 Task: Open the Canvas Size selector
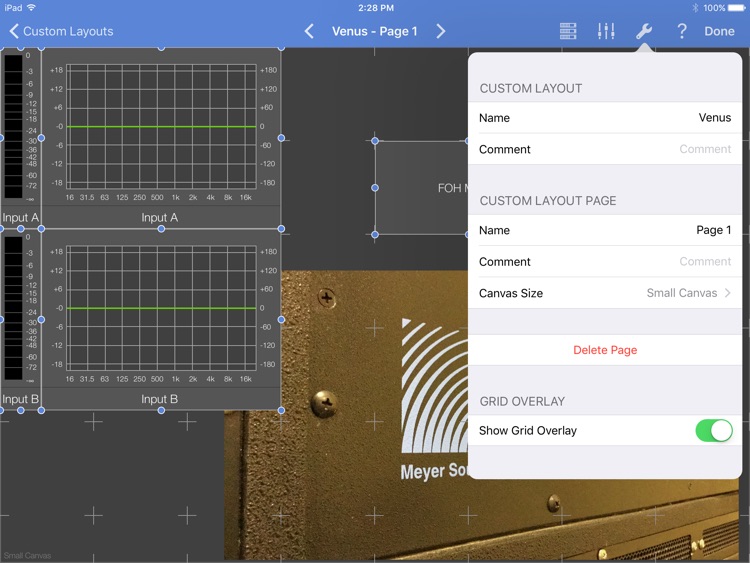point(605,293)
